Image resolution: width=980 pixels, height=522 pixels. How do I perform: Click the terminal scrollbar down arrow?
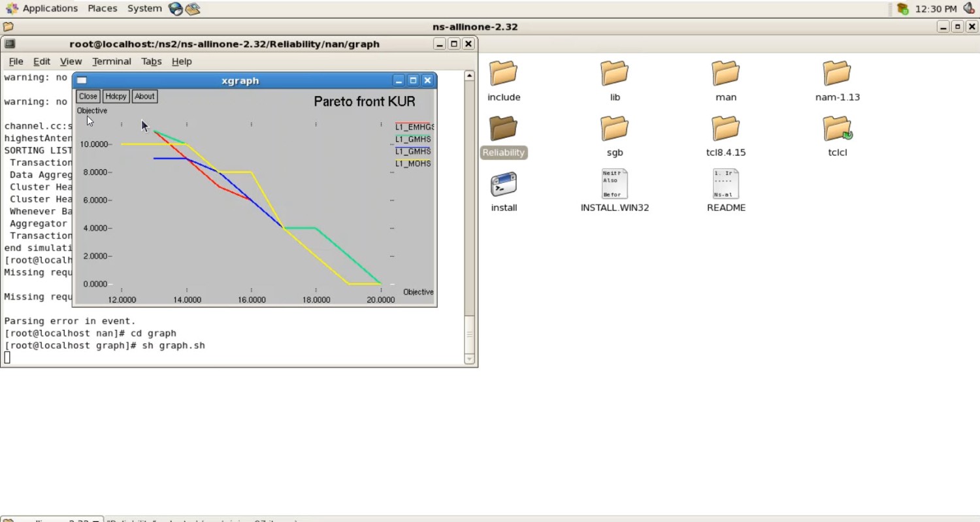coord(469,359)
